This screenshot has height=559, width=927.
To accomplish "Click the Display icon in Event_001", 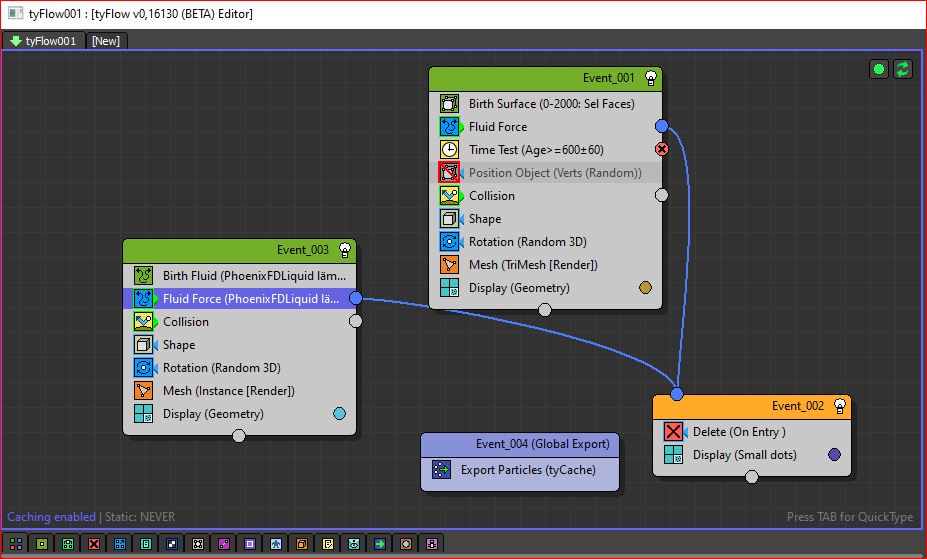I will coord(449,288).
